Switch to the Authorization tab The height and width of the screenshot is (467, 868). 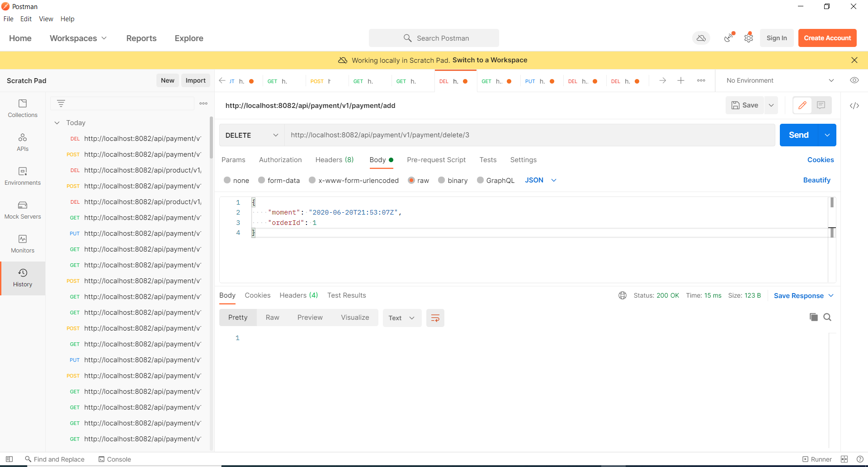[280, 160]
